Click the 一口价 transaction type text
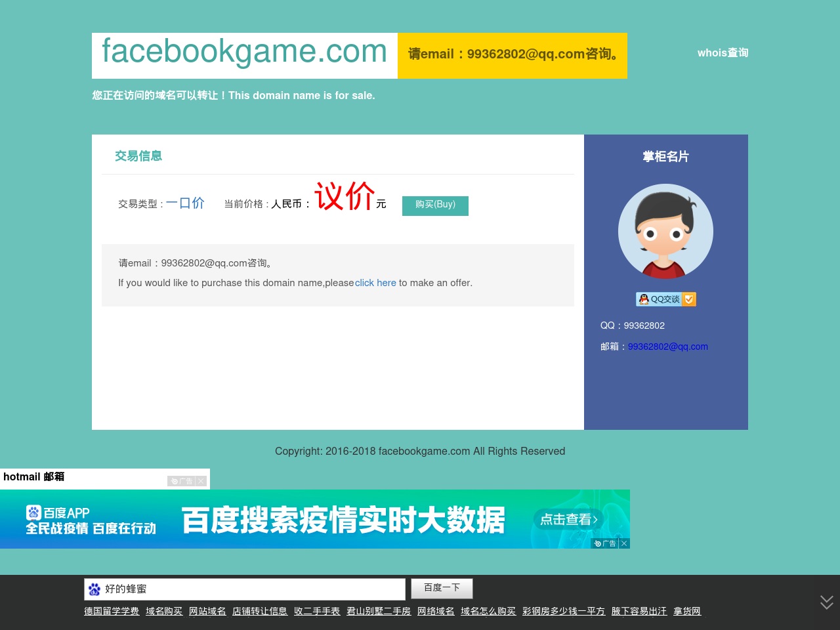Image resolution: width=840 pixels, height=630 pixels. 185,203
